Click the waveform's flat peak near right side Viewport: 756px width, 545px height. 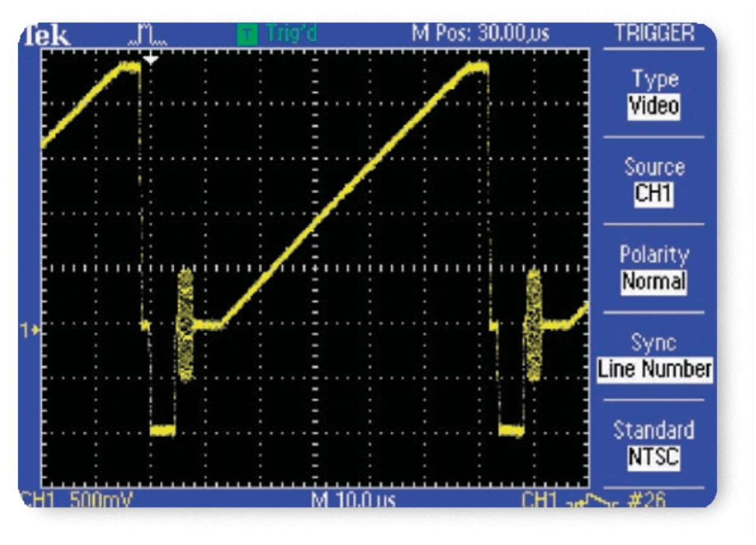coord(474,68)
